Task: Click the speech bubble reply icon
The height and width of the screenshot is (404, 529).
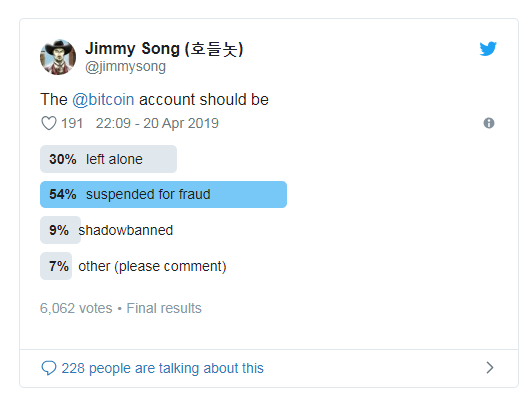Action: [x=49, y=368]
